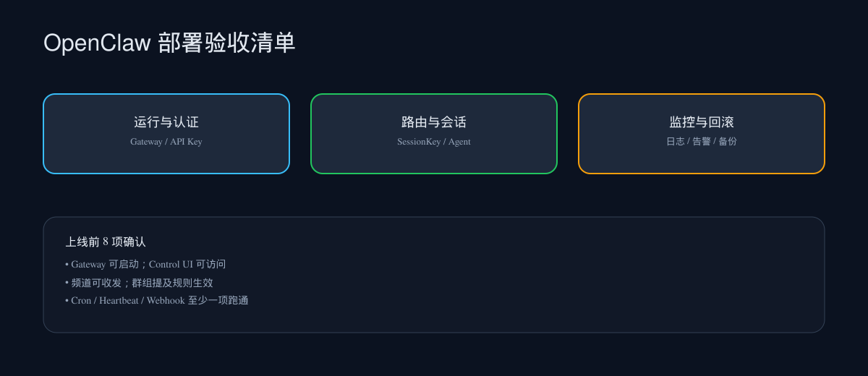Choose Agent in the green-bordered card
The image size is (868, 376).
click(459, 142)
